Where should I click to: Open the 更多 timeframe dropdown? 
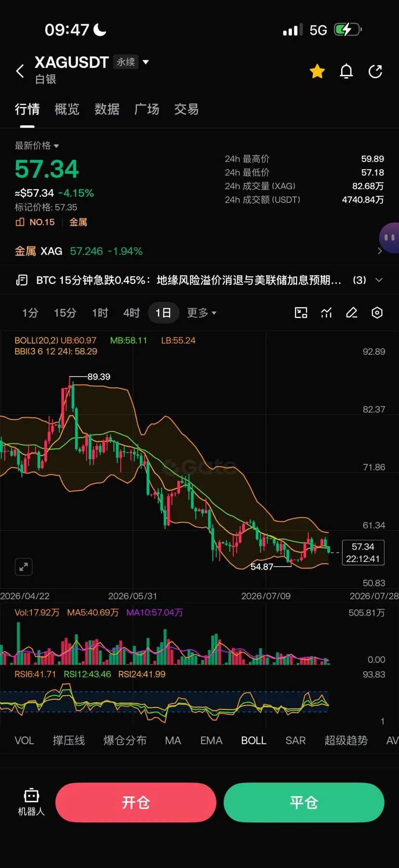point(201,313)
